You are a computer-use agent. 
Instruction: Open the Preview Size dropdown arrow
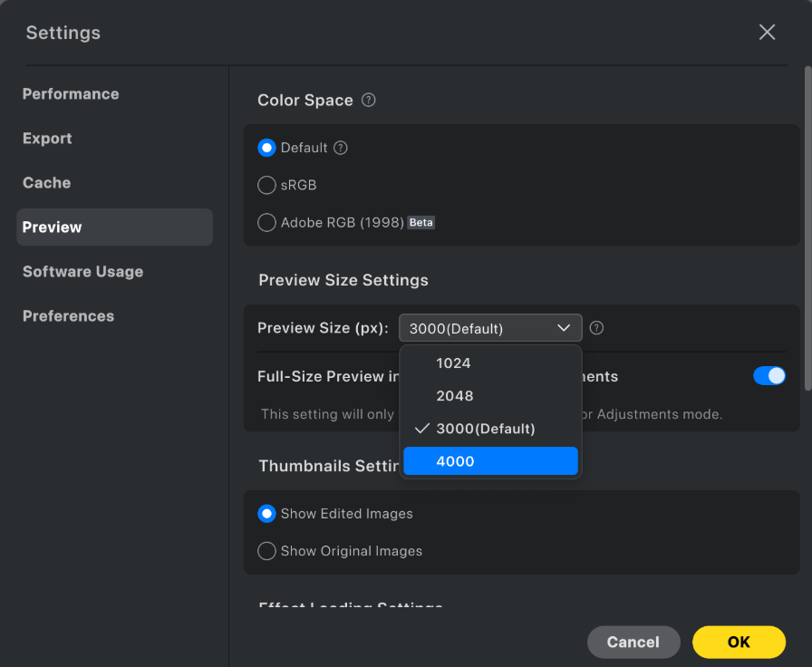564,327
